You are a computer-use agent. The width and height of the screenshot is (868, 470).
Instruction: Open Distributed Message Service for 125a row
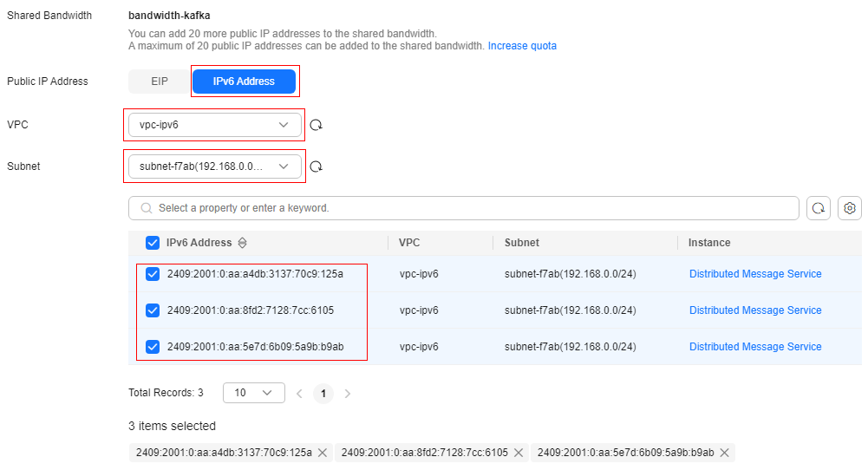pyautogui.click(x=755, y=274)
